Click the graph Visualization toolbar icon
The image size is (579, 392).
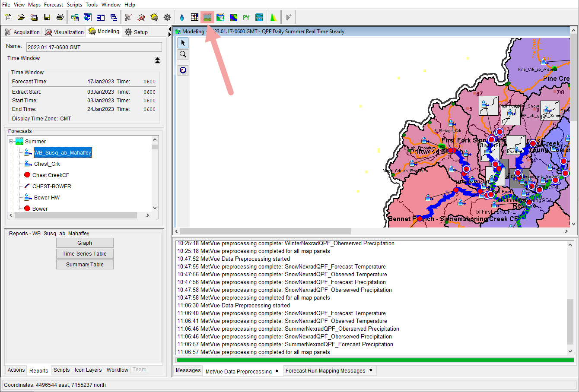(x=141, y=17)
